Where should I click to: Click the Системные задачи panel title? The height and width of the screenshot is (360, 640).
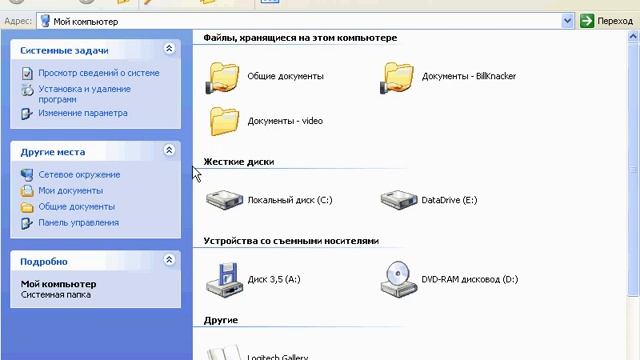pyautogui.click(x=64, y=51)
